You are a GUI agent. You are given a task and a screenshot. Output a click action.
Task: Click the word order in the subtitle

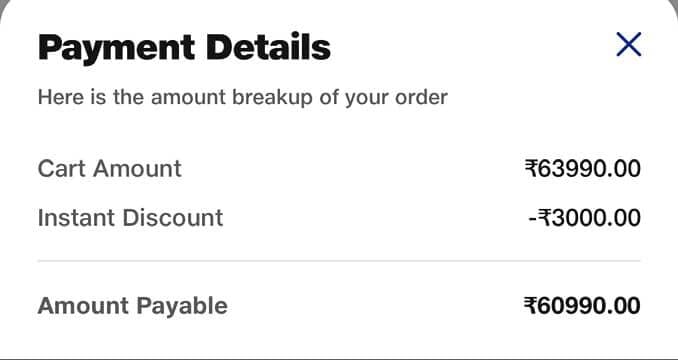[421, 97]
